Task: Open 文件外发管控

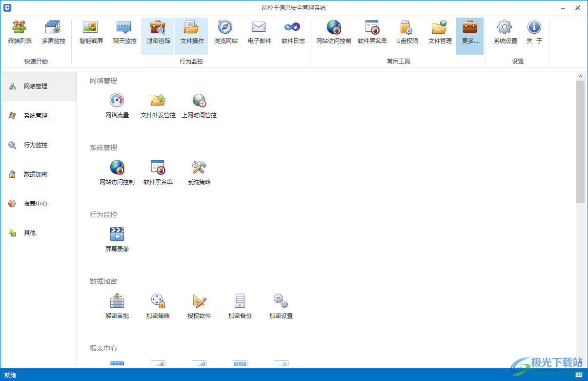Action: (x=158, y=106)
